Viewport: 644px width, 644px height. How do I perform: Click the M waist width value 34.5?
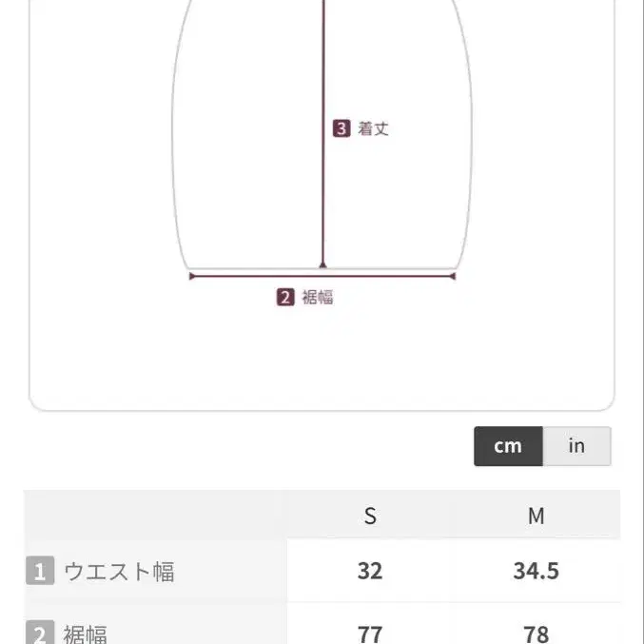537,571
